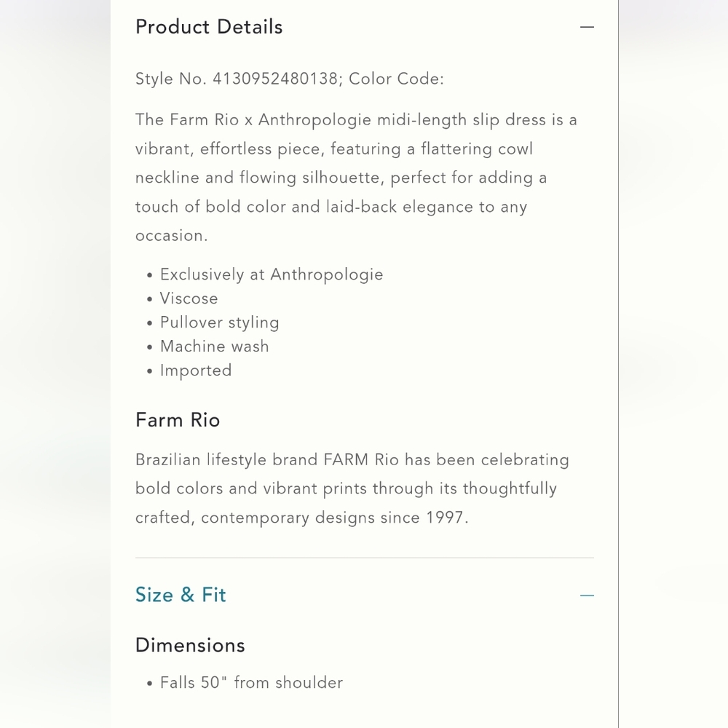The width and height of the screenshot is (728, 728).
Task: Click style number 4130952480138
Action: pos(274,79)
